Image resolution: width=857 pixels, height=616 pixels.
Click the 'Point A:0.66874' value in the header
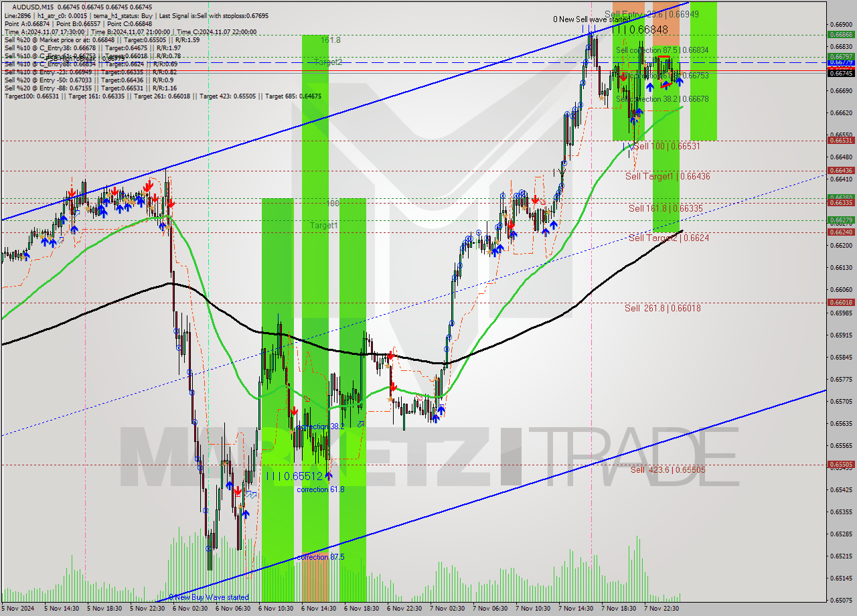pos(28,23)
